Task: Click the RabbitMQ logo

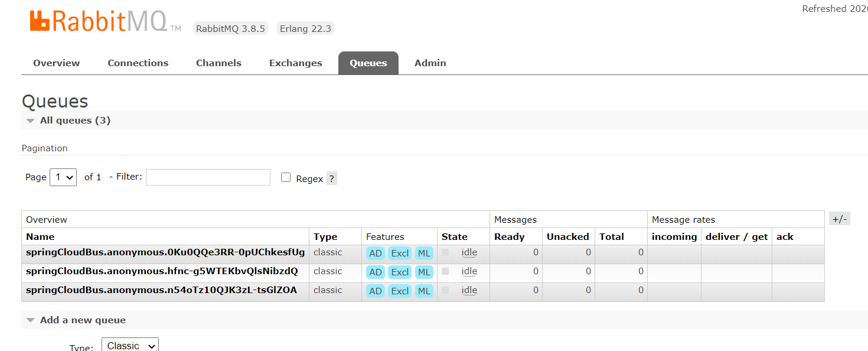Action: coord(105,21)
